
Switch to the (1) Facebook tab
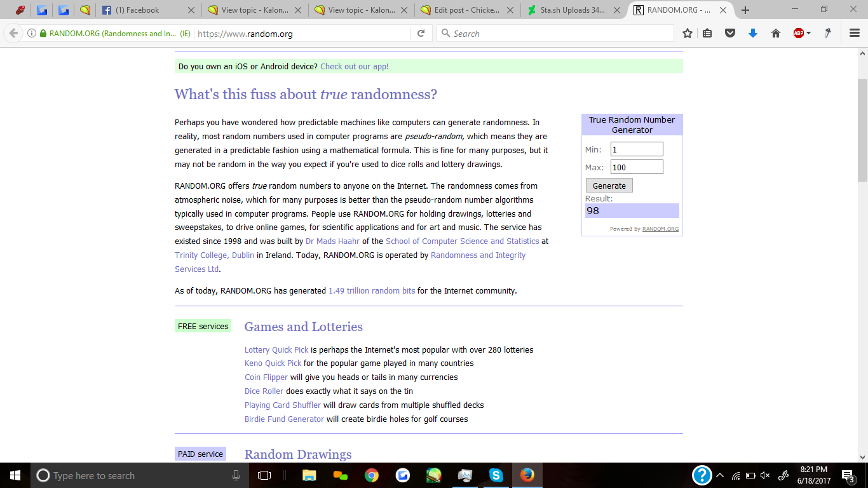149,10
